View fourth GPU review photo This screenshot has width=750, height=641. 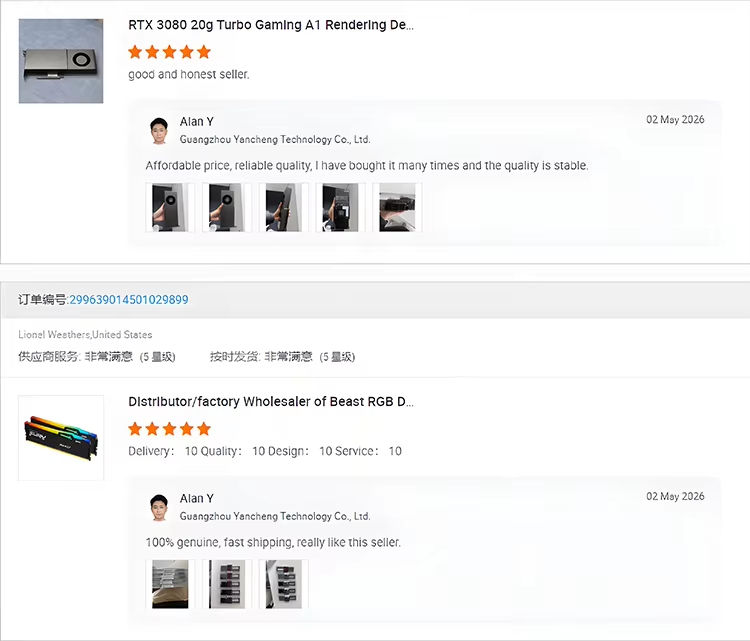[x=341, y=208]
